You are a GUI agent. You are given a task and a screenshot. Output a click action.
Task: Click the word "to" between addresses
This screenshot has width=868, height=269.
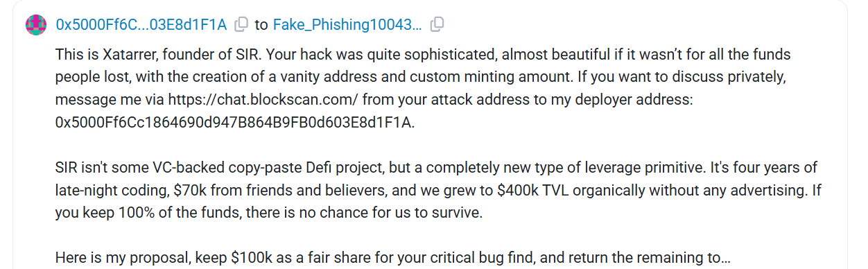[x=261, y=25]
